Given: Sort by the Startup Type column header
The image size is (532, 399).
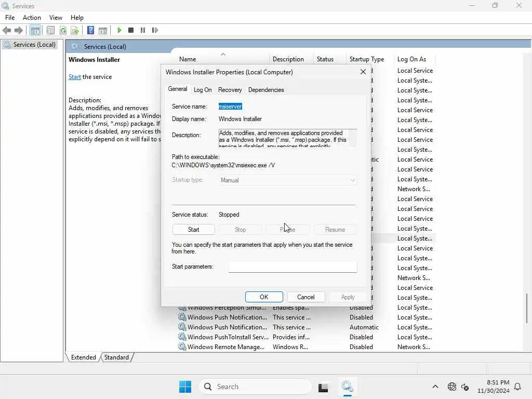Looking at the screenshot, I should pyautogui.click(x=369, y=59).
